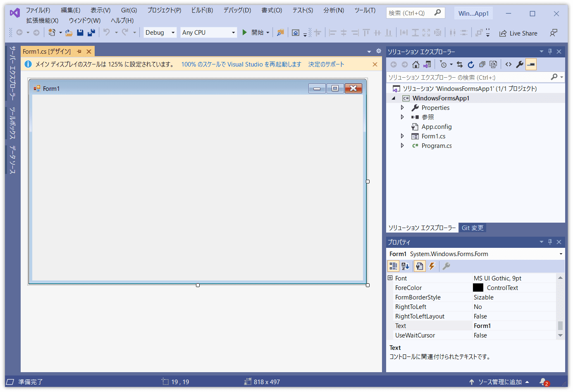The width and height of the screenshot is (573, 392).
Task: Click ソース管理に追加 in status bar
Action: (x=499, y=382)
